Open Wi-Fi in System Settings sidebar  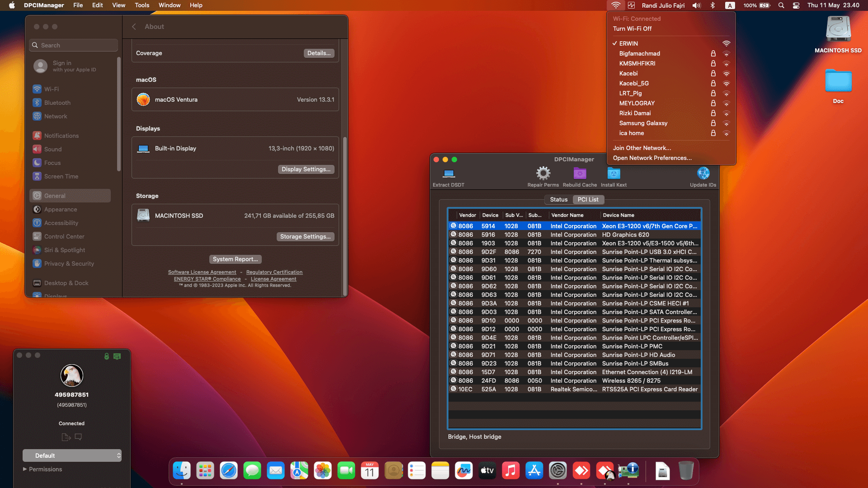70,89
